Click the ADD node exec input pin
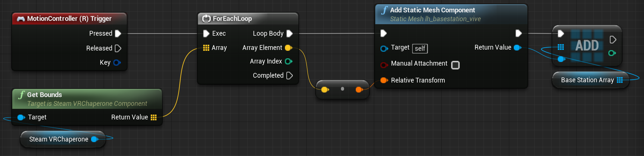 561,33
